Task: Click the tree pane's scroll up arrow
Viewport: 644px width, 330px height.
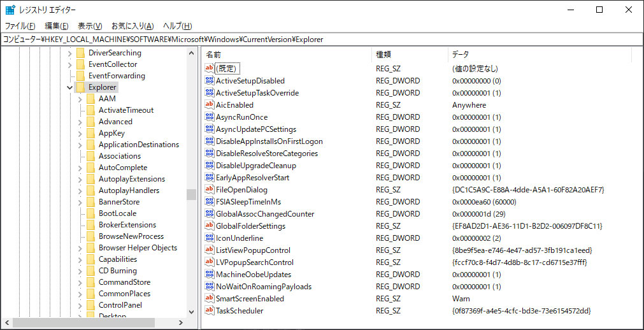Action: (x=191, y=53)
